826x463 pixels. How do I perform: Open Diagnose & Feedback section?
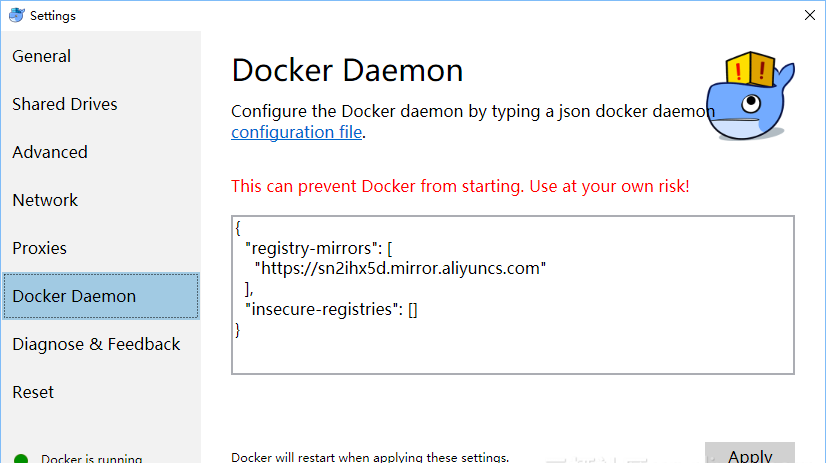96,344
